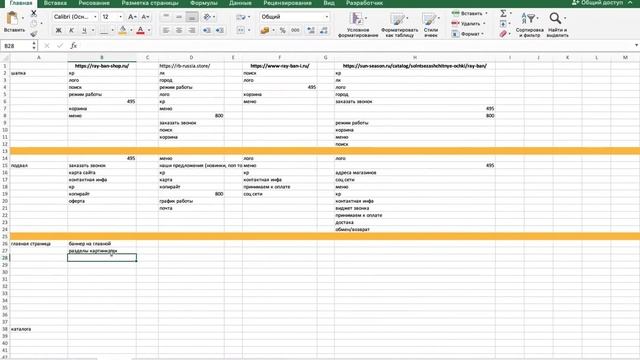Open the 'Вставка' ribbon tab
Viewport: 640px width, 360px height.
55,3
